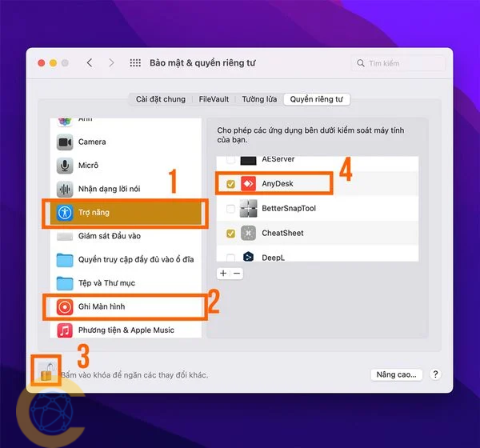Screen dimensions: 480x448
Task: Click the AnyDesk app icon
Action: point(248,184)
